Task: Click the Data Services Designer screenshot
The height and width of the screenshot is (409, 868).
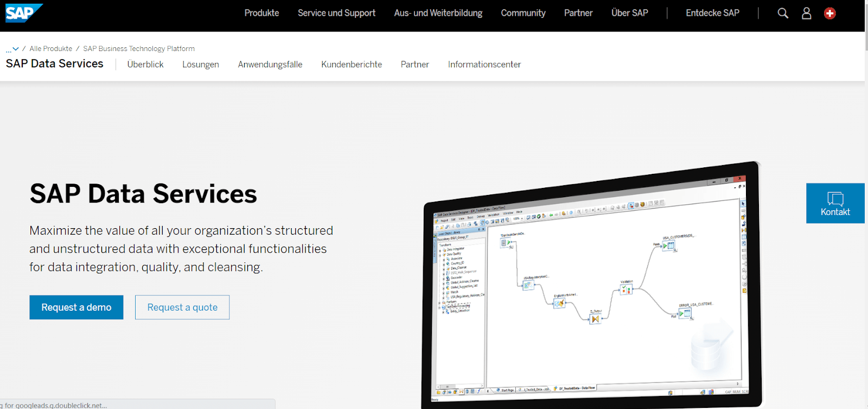Action: pos(592,285)
